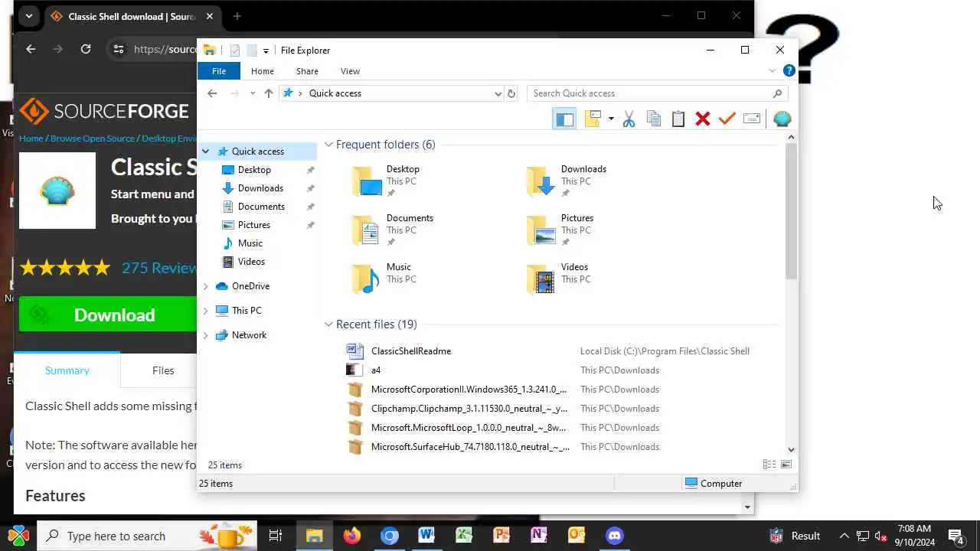Click the taskbar search box
Screen dimensions: 980x551
tap(146, 536)
